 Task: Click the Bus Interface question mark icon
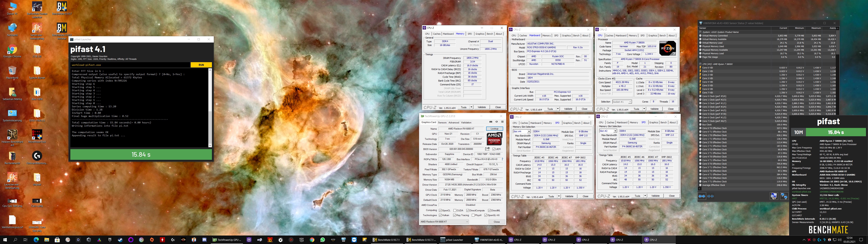pos(502,159)
